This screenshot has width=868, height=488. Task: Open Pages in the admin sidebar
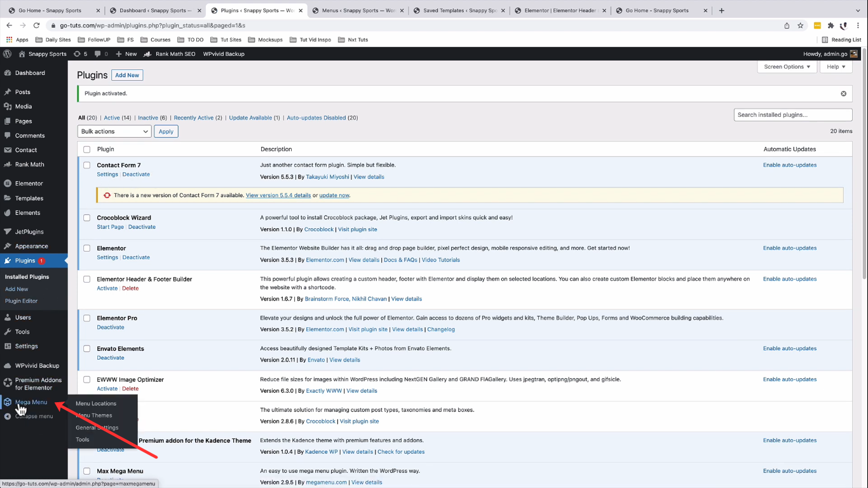point(24,121)
